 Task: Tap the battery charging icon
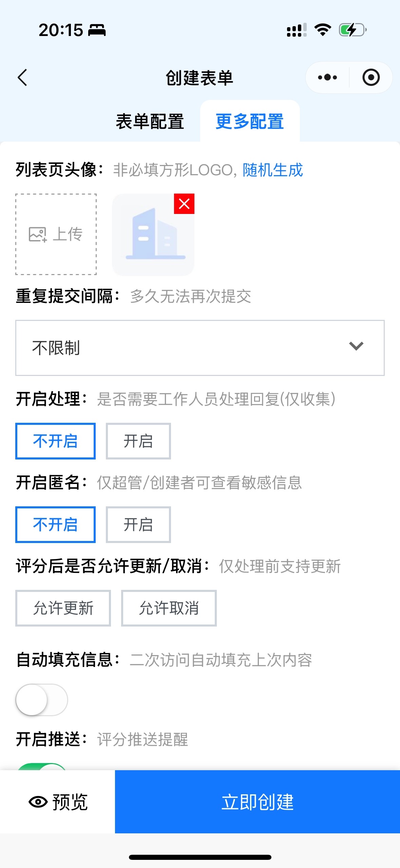[x=353, y=30]
